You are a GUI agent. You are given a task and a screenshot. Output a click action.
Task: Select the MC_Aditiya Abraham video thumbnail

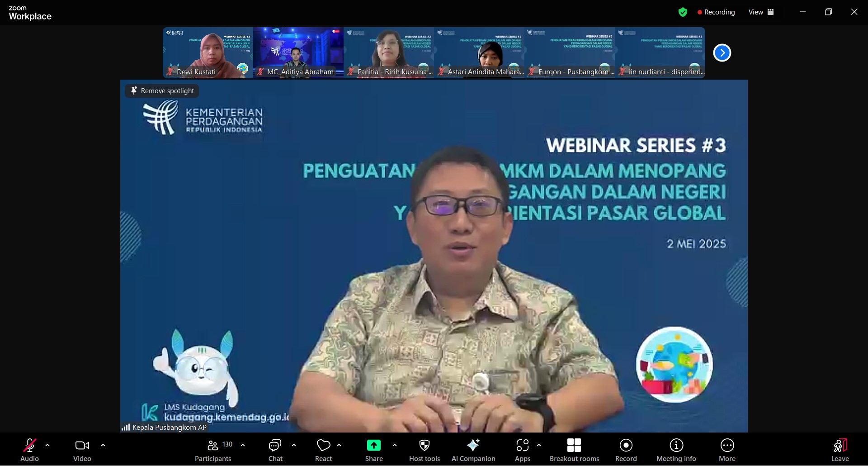298,52
